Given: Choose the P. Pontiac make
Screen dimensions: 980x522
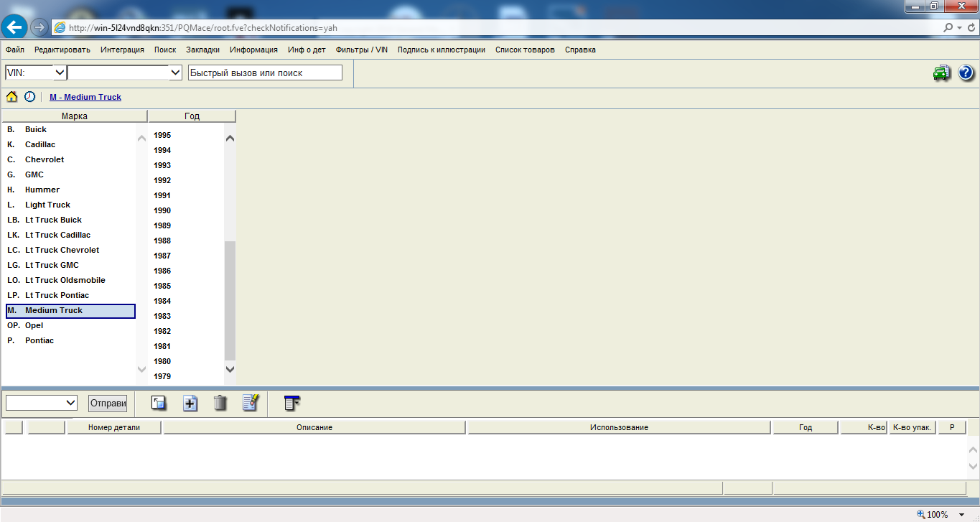Looking at the screenshot, I should pos(39,340).
